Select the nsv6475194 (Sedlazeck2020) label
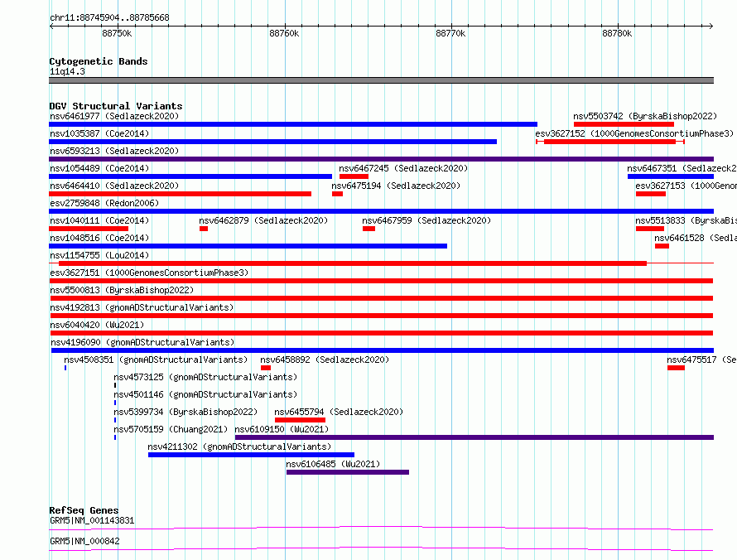The height and width of the screenshot is (560, 737). 396,186
